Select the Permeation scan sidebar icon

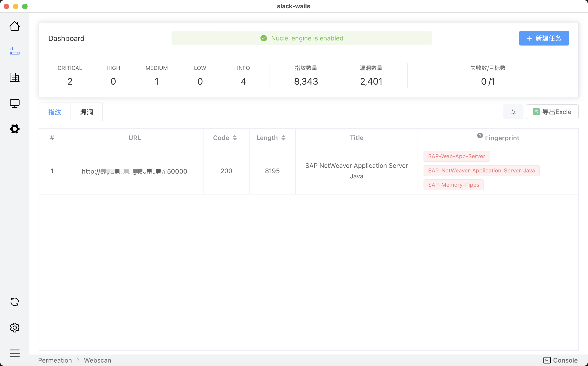point(14,51)
